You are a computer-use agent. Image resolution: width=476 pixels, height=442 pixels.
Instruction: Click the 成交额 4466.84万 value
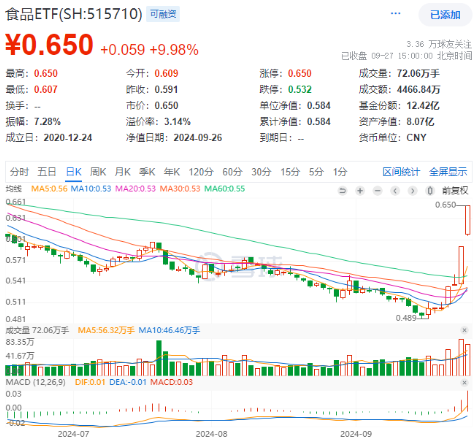tap(418, 89)
